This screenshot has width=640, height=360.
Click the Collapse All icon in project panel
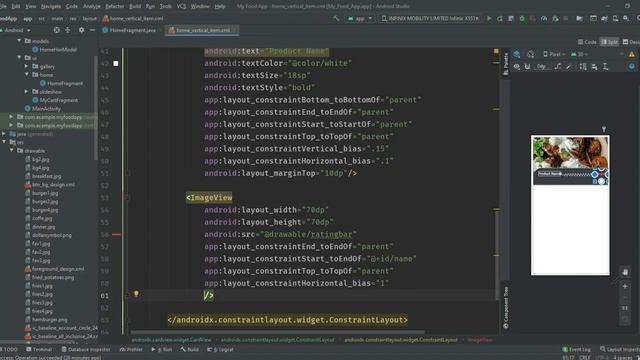pos(68,30)
